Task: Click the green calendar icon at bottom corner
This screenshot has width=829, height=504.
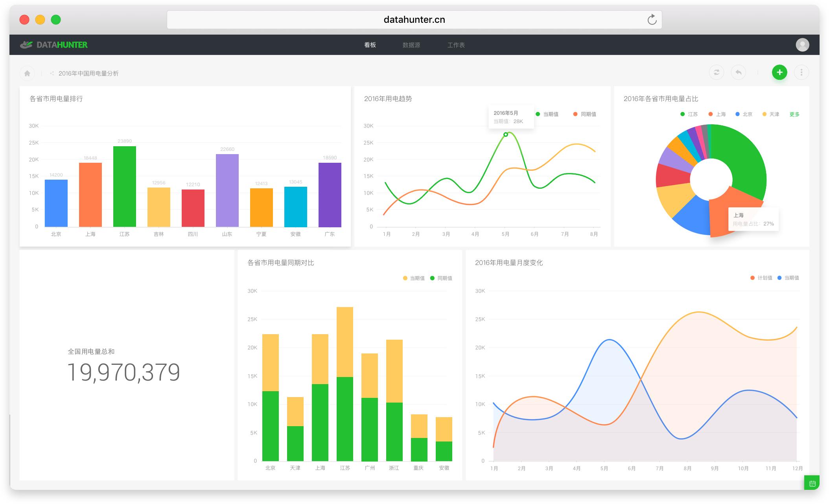Action: point(812,483)
